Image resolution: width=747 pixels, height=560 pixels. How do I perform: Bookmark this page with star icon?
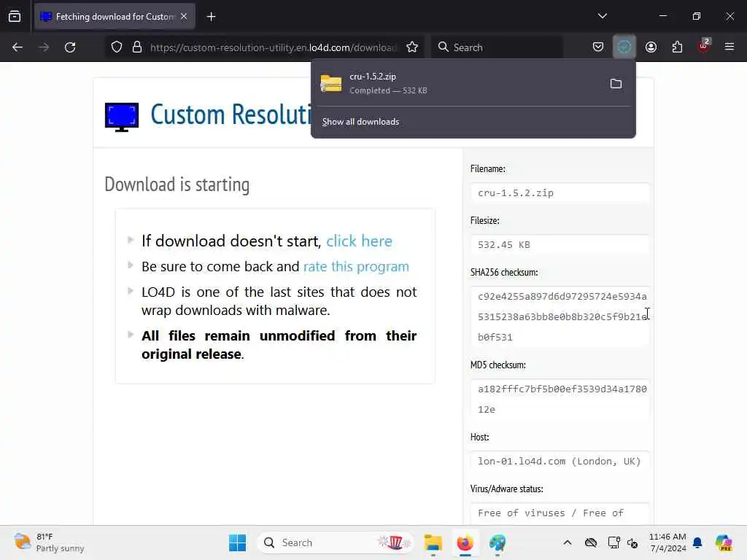(412, 47)
